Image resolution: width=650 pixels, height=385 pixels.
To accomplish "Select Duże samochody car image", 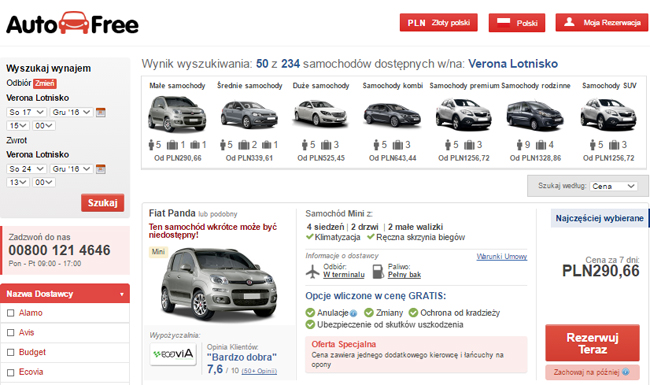I will coord(320,113).
